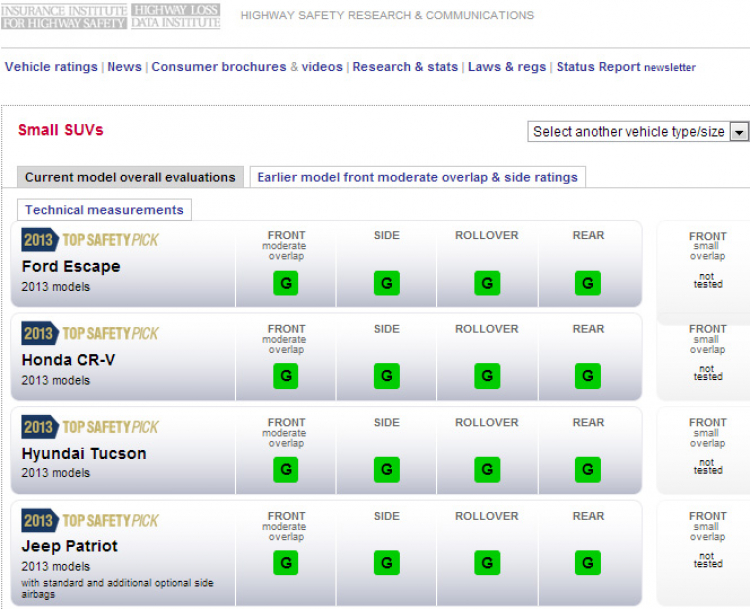The height and width of the screenshot is (609, 750).
Task: Open Research & stats
Action: click(405, 67)
